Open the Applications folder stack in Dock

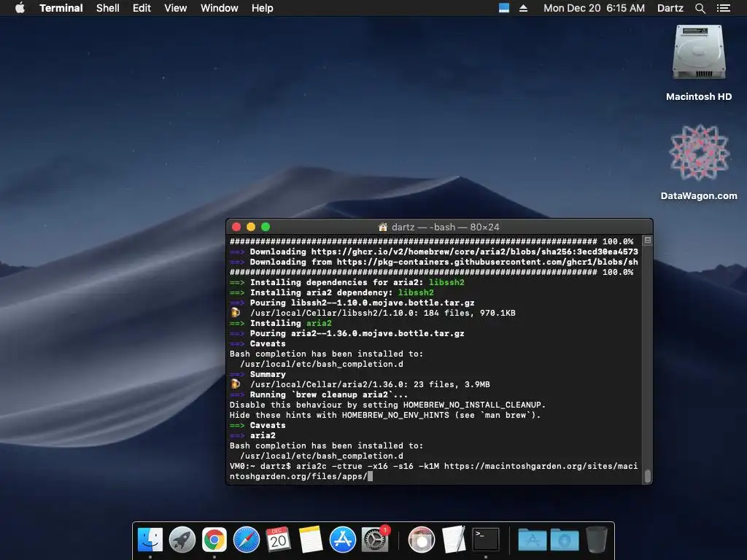(532, 540)
